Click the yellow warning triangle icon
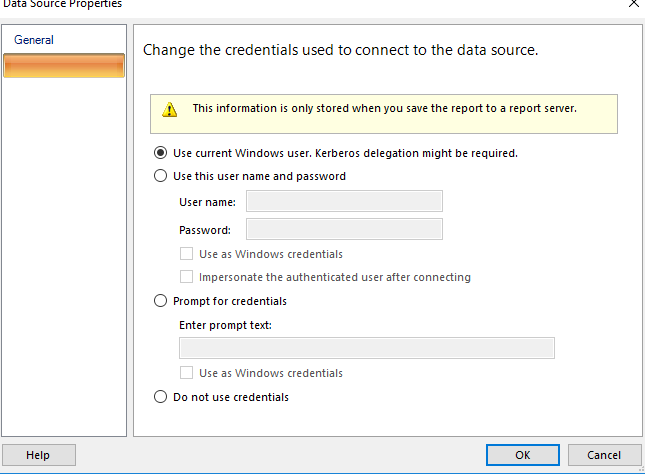 click(x=169, y=110)
